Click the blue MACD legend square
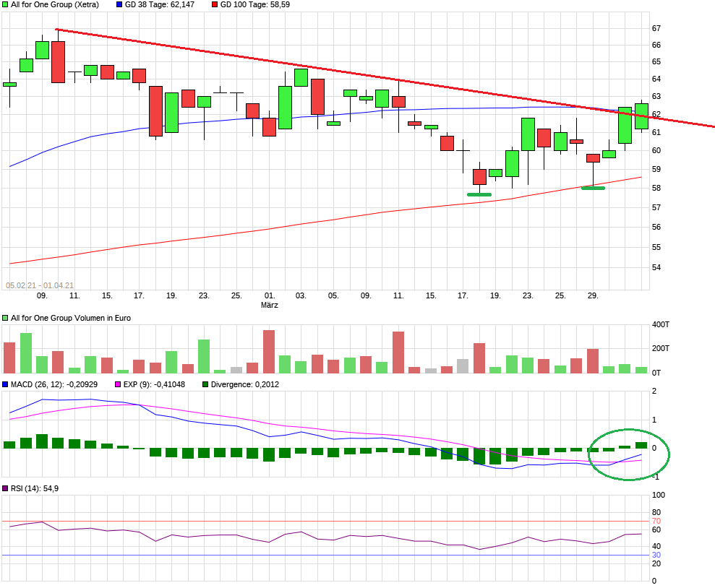Screen dimensions: 715x588 (6, 384)
